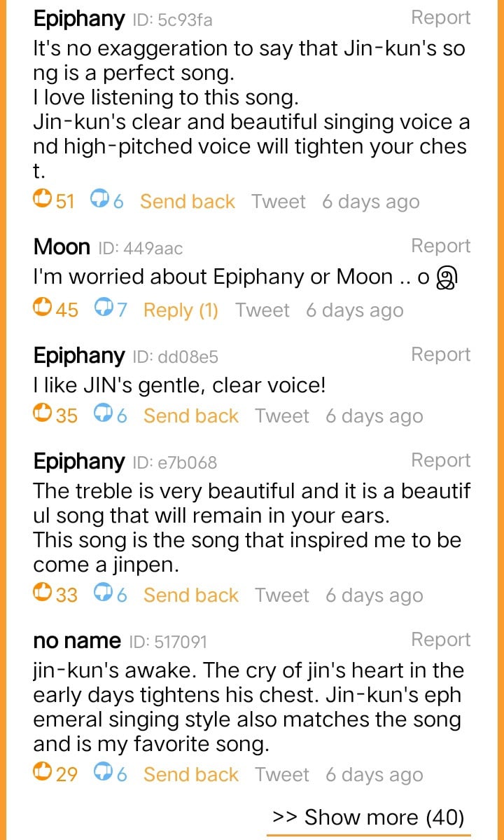Send back on the no name comment
The height and width of the screenshot is (840, 504).
coord(191,774)
